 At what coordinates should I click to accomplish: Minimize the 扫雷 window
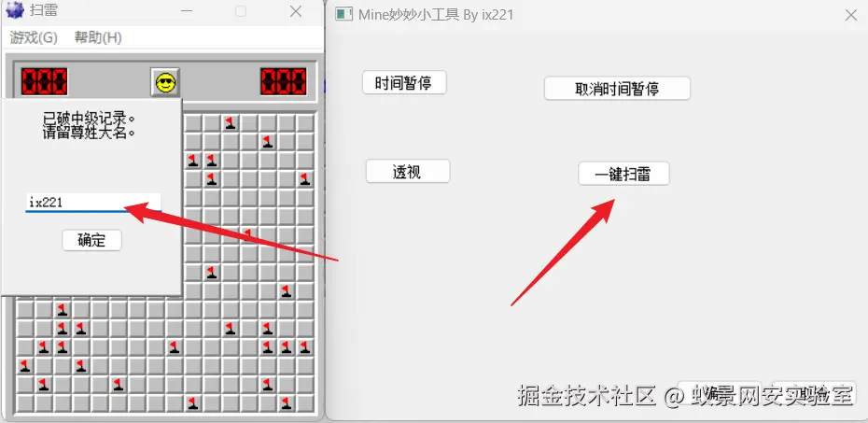click(187, 11)
